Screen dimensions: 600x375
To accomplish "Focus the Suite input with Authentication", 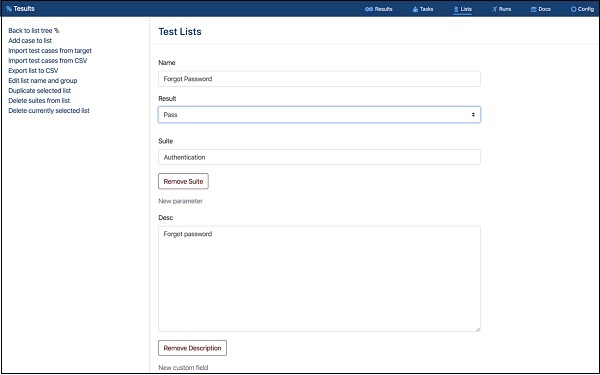I will point(319,157).
